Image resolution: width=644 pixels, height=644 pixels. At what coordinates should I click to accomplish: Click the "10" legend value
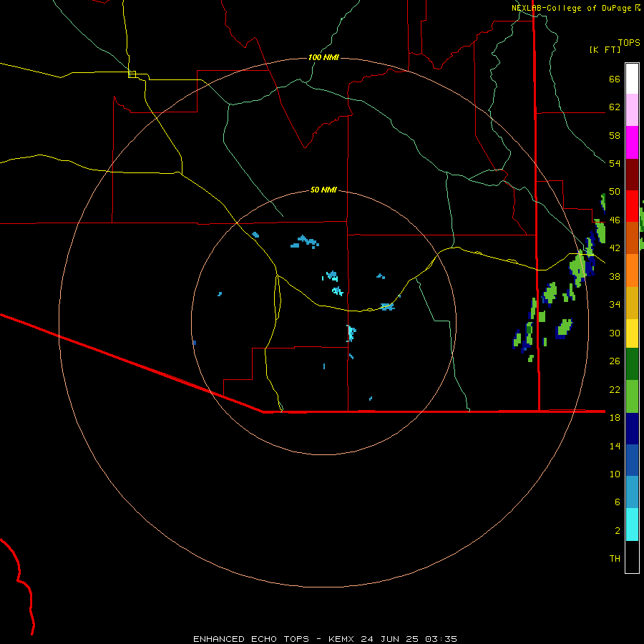click(x=615, y=474)
